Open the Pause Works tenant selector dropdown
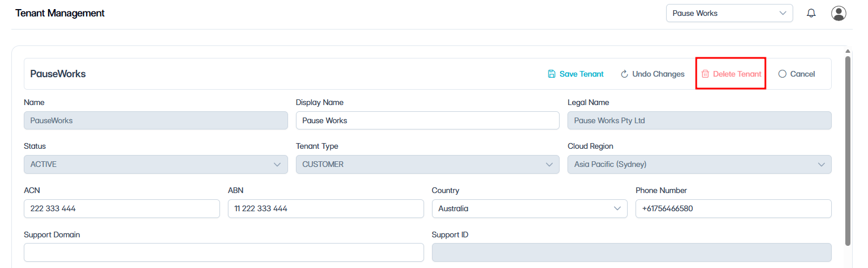The width and height of the screenshot is (868, 268). pyautogui.click(x=729, y=13)
